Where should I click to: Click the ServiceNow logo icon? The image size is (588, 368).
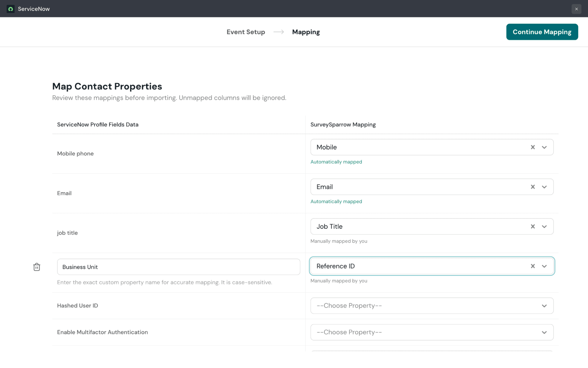11,9
